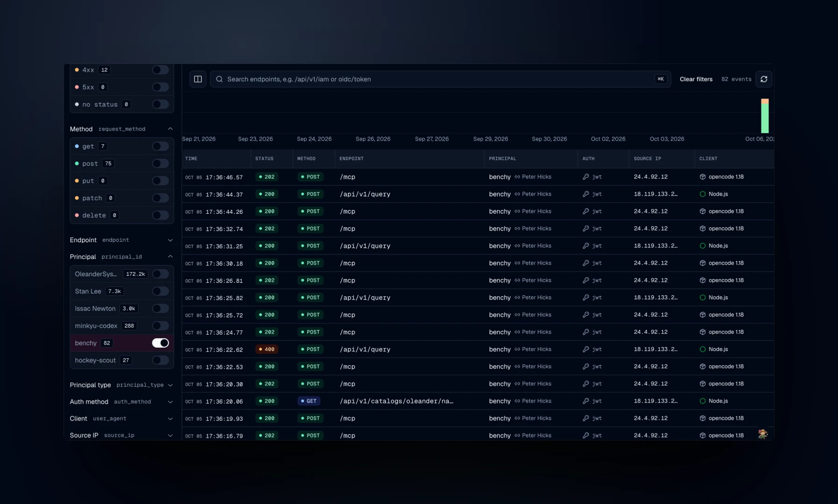Sort by the TIME column header
This screenshot has width=838, height=504.
pos(191,159)
